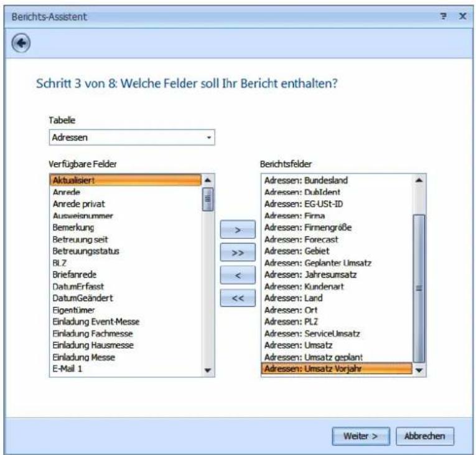Remove all fields with the << button
This screenshot has width=476, height=455.
(238, 298)
